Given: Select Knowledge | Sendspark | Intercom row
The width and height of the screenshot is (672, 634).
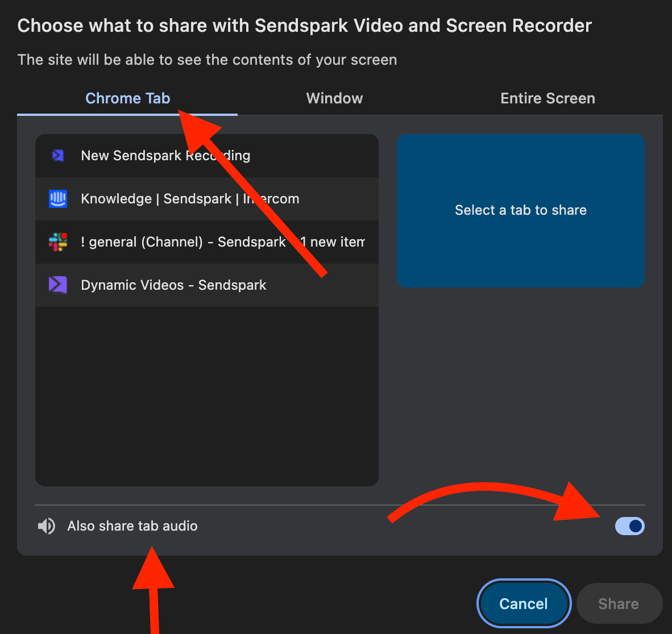Looking at the screenshot, I should click(x=206, y=199).
